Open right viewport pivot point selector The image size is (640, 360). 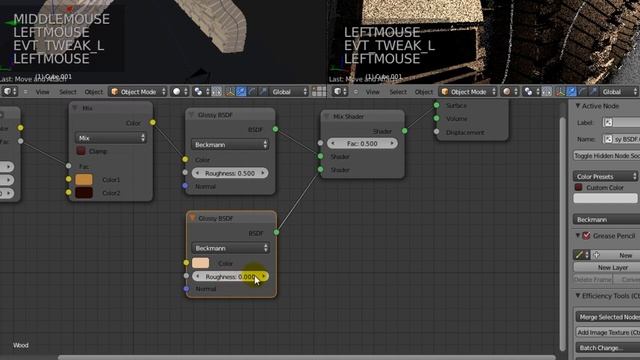click(x=532, y=91)
